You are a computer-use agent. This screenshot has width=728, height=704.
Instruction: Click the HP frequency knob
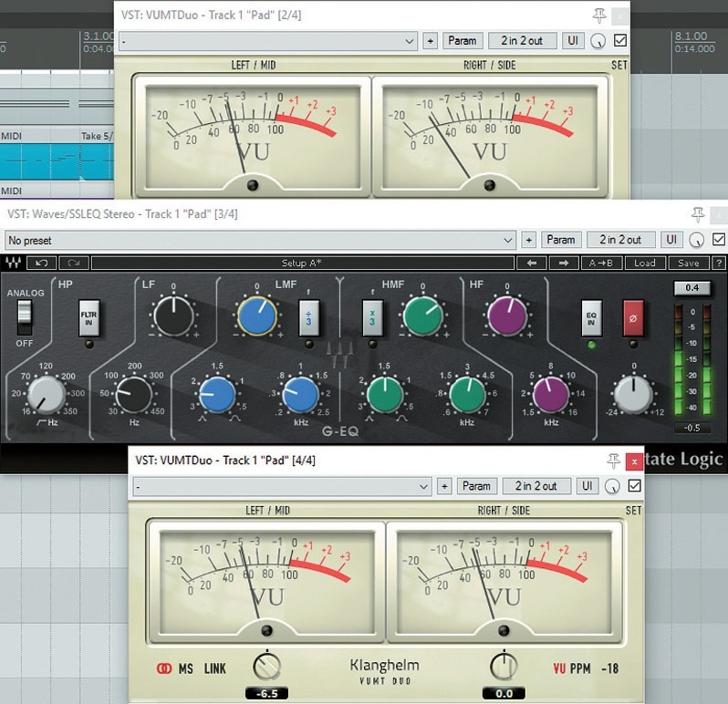(46, 395)
